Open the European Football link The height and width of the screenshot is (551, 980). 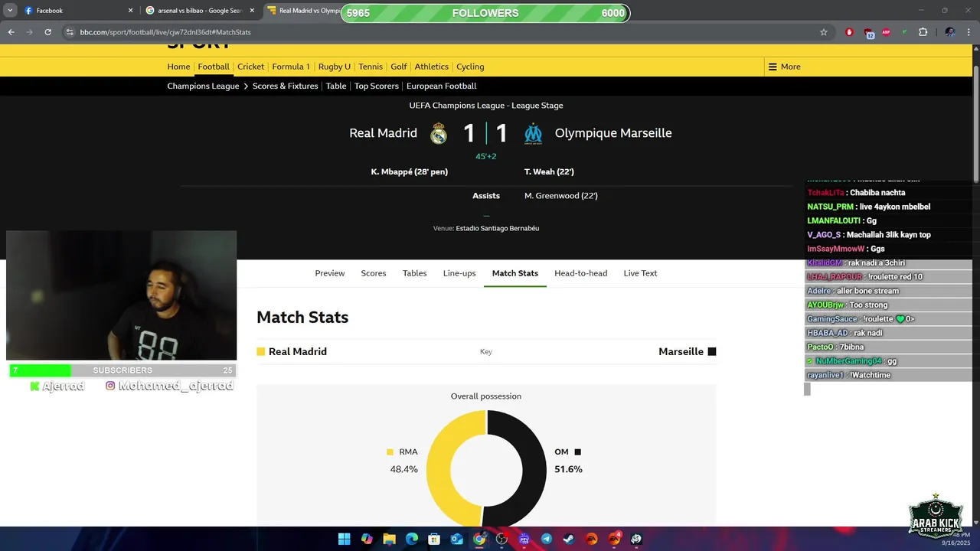coord(441,86)
